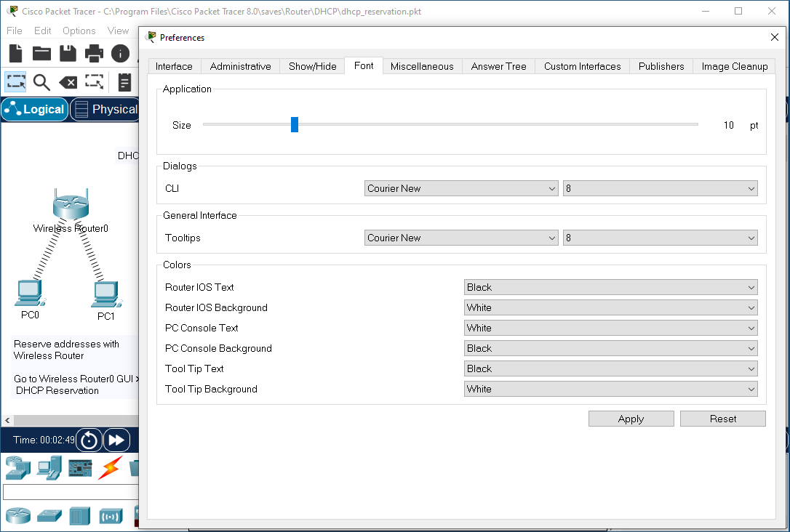Activate the Inspect magnifier tool
Image resolution: width=790 pixels, height=532 pixels.
pos(41,82)
